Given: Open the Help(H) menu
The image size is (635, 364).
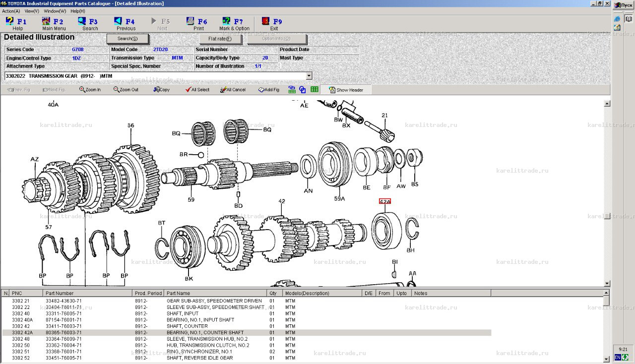Looking at the screenshot, I should (78, 11).
